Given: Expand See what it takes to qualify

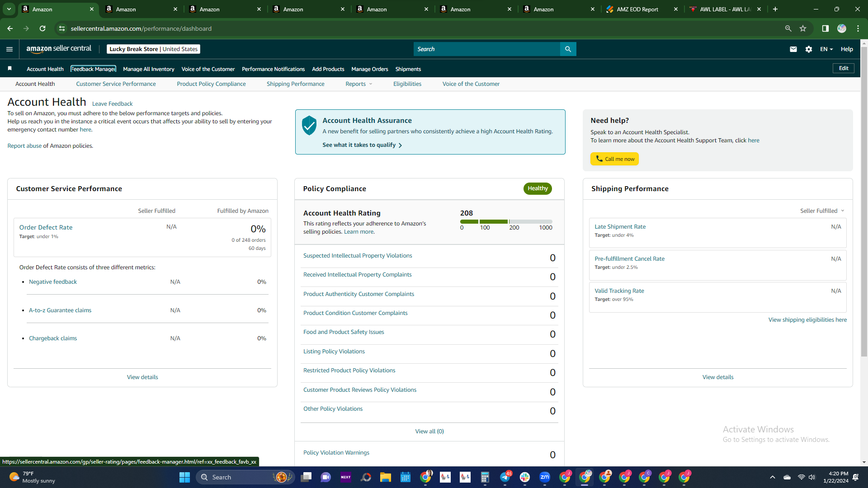Looking at the screenshot, I should click(x=362, y=145).
